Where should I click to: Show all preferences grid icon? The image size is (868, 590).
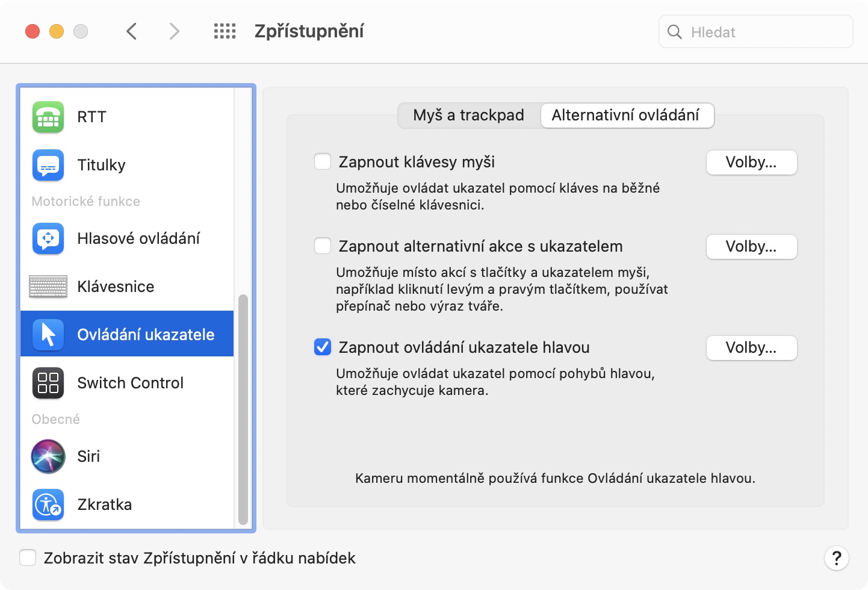[225, 31]
